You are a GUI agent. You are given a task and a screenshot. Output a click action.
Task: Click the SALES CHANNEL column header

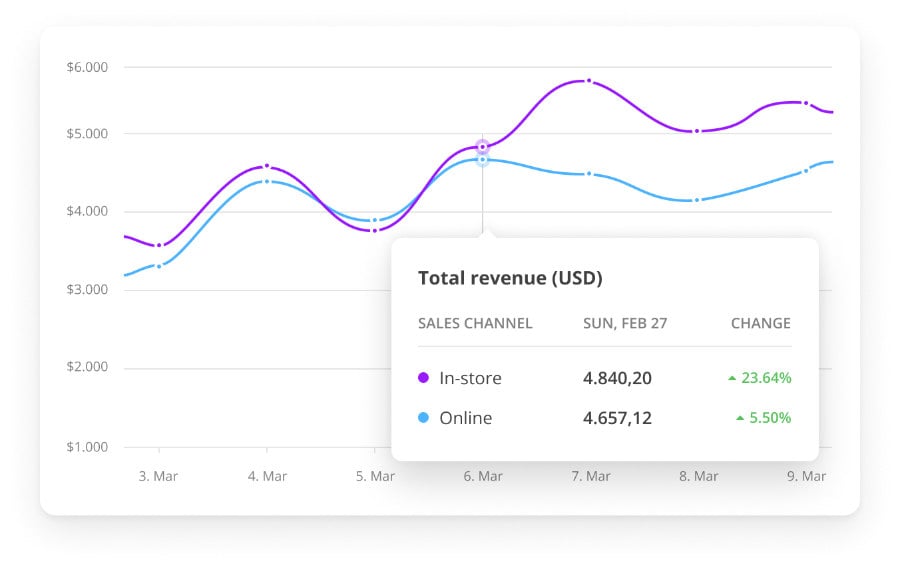(475, 323)
